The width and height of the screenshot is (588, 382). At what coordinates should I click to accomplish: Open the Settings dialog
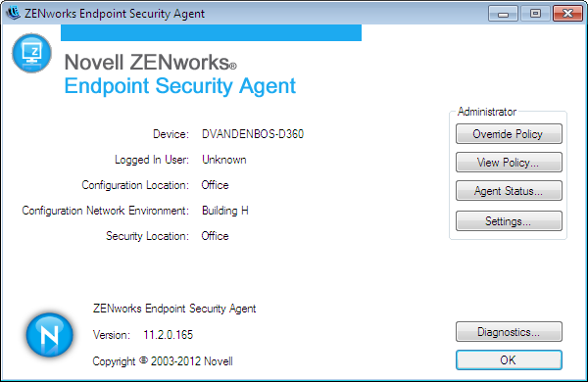[509, 221]
